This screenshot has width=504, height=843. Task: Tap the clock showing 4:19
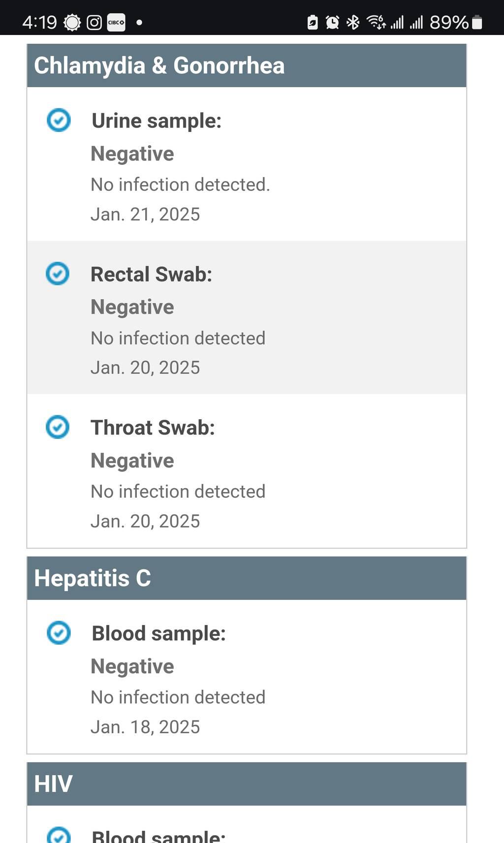[39, 22]
